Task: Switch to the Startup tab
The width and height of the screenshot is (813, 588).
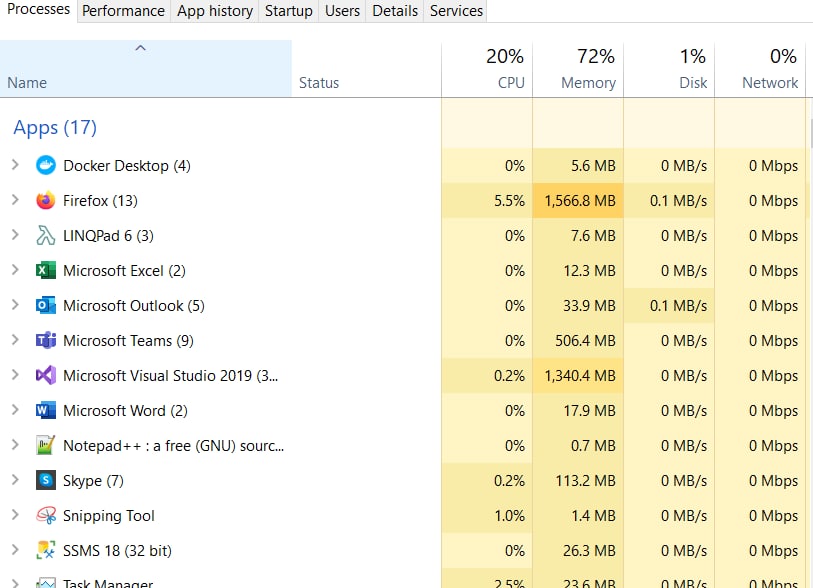Action: [x=289, y=11]
